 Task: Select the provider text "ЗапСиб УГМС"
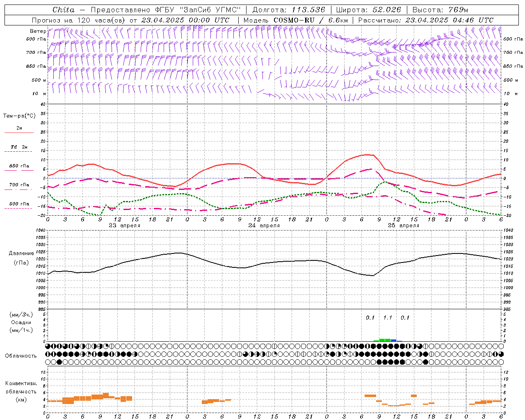pos(210,10)
